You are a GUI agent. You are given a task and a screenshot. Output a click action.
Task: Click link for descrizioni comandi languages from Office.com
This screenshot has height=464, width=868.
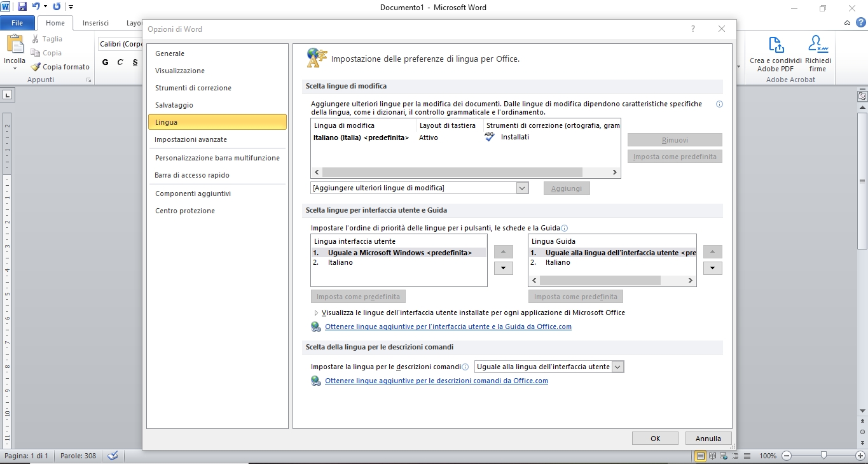click(x=436, y=381)
